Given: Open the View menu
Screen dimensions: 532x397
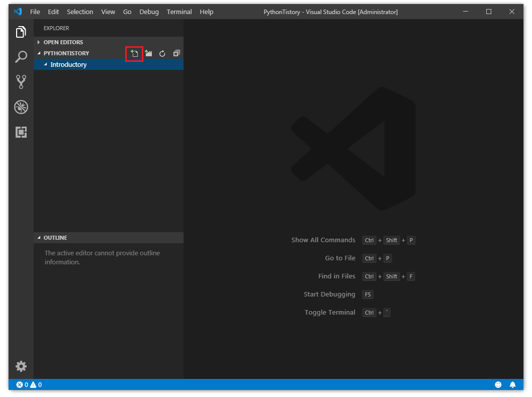Looking at the screenshot, I should [x=108, y=12].
